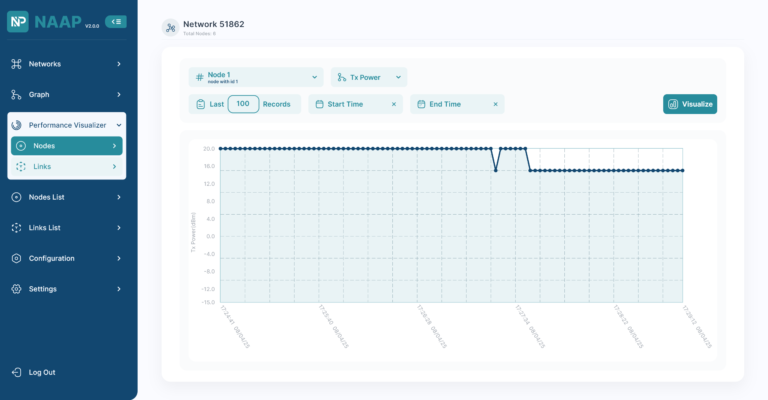
Task: Expand the Graph menu chevron
Action: pyautogui.click(x=119, y=94)
